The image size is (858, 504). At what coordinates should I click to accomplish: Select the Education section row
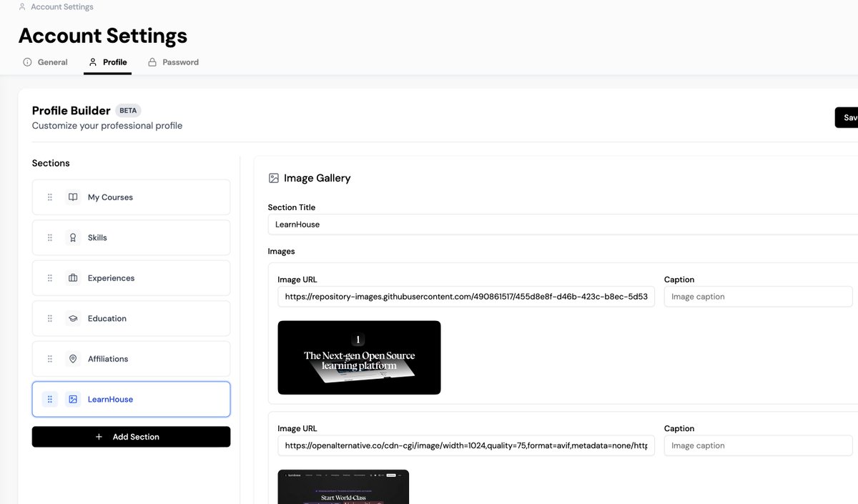point(131,318)
